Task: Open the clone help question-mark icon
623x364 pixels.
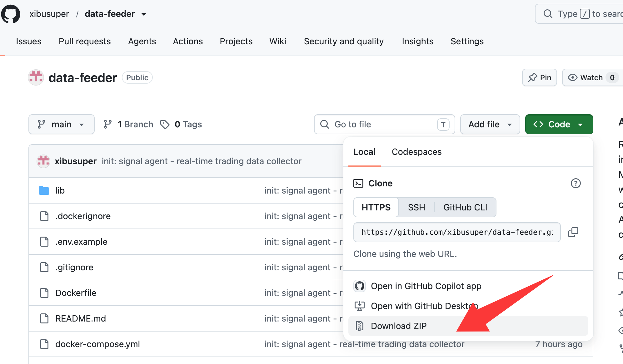Action: (x=576, y=183)
